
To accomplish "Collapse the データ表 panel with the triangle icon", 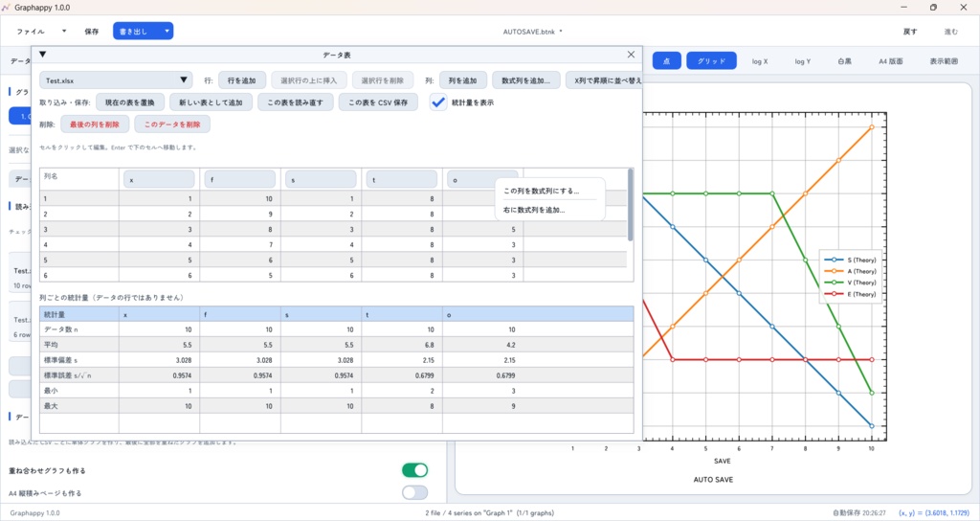I will click(x=42, y=55).
